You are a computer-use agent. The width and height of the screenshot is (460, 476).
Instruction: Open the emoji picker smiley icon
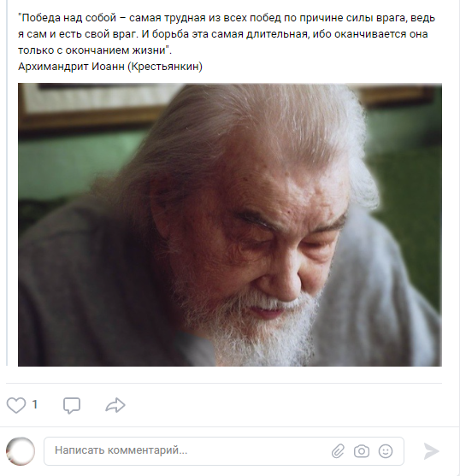pyautogui.click(x=386, y=451)
